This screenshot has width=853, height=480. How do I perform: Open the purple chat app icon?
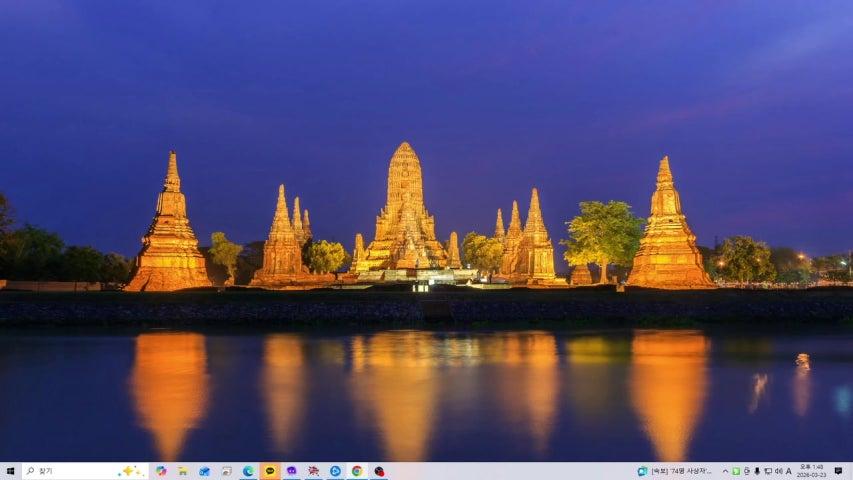(292, 471)
